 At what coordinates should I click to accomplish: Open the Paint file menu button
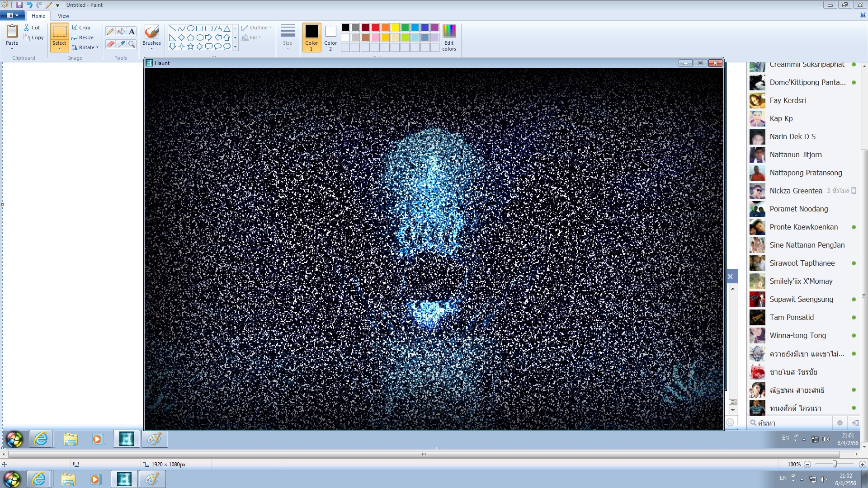(x=12, y=15)
